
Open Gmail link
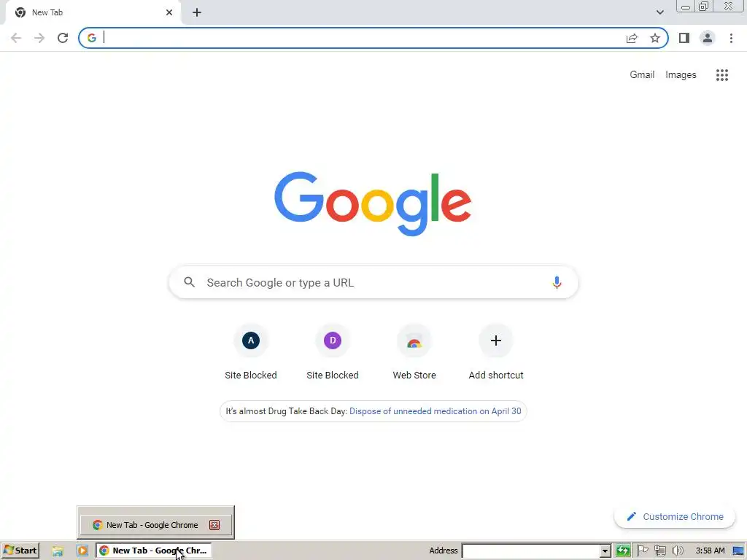[x=642, y=75]
